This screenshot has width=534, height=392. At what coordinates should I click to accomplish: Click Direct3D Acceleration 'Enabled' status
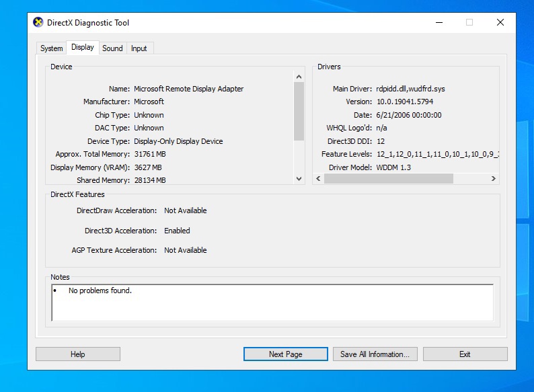177,231
